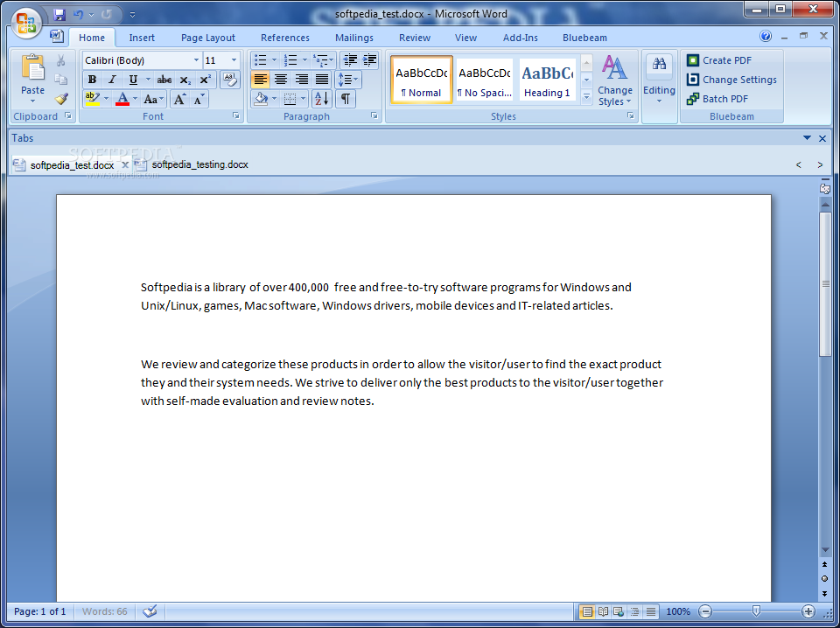Image resolution: width=840 pixels, height=628 pixels.
Task: Open the Page Layout ribbon tab
Action: 208,38
